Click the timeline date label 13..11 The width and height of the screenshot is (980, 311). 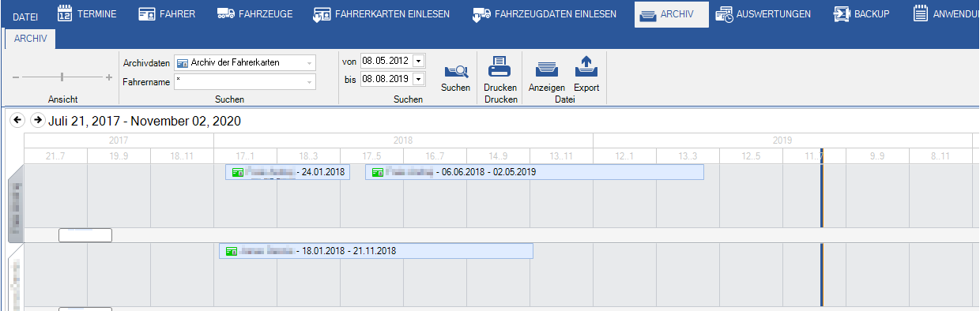[x=561, y=155]
